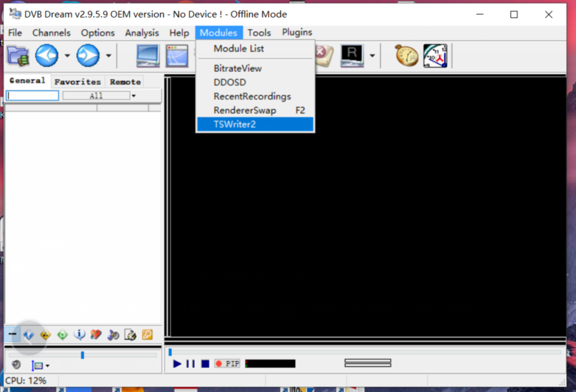Viewport: 576px width, 392px height.
Task: Open the Help menu
Action: pos(179,32)
